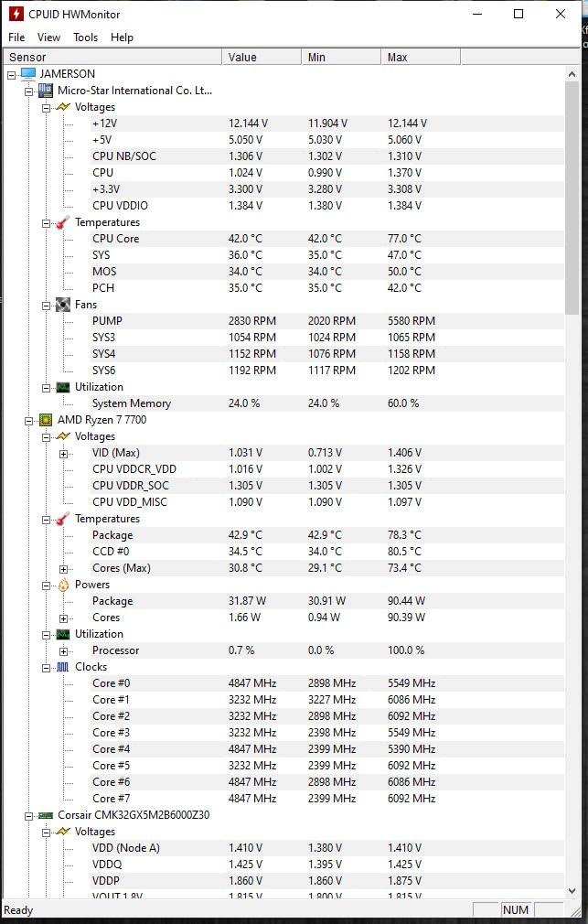Expand the VID (Max) voltage node
Image resolution: width=588 pixels, height=924 pixels.
coord(63,453)
